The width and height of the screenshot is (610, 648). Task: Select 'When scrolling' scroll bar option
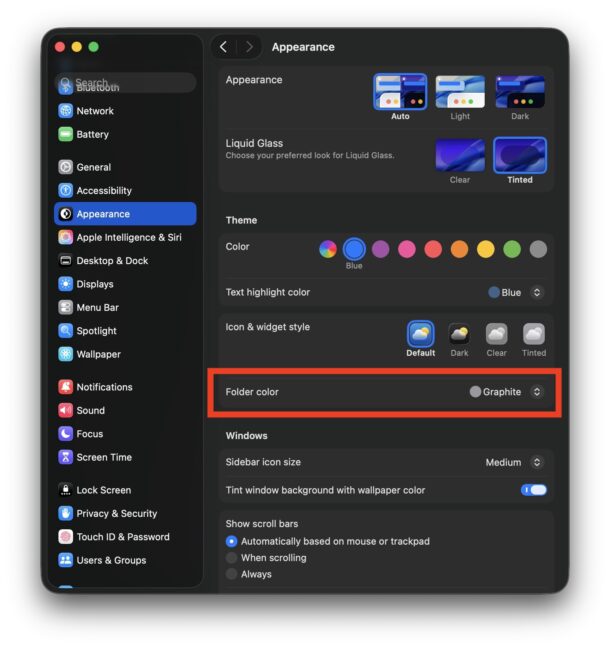click(x=232, y=558)
